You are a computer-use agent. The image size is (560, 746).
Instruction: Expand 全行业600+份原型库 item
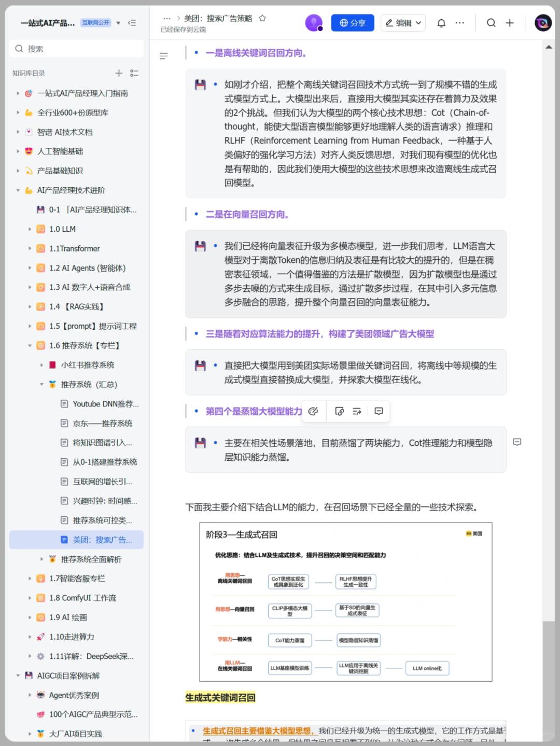pos(18,112)
